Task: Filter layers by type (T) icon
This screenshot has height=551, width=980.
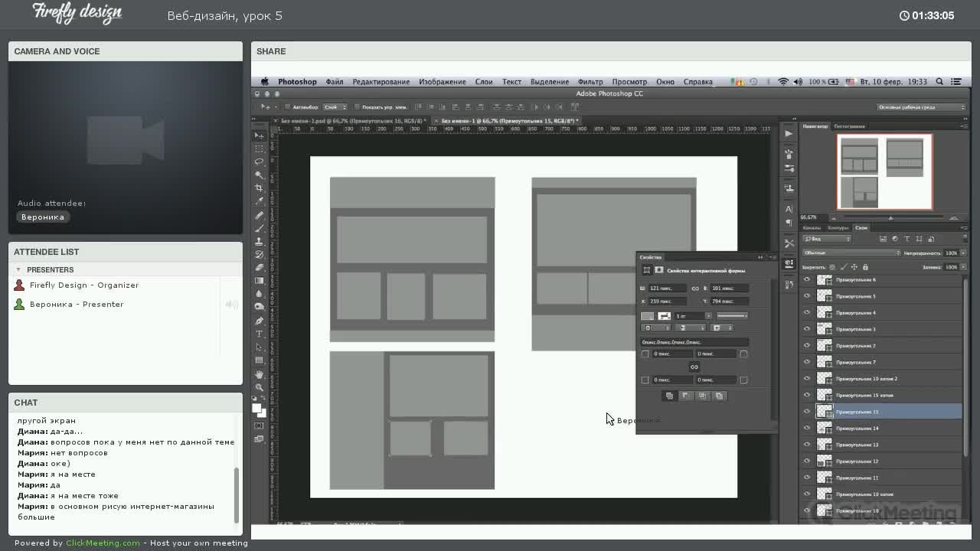Action: pos(907,239)
